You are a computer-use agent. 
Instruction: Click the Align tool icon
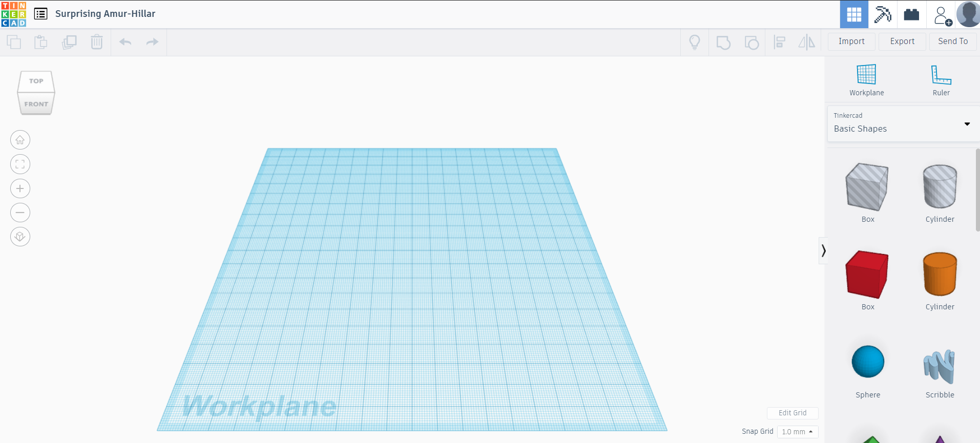780,42
